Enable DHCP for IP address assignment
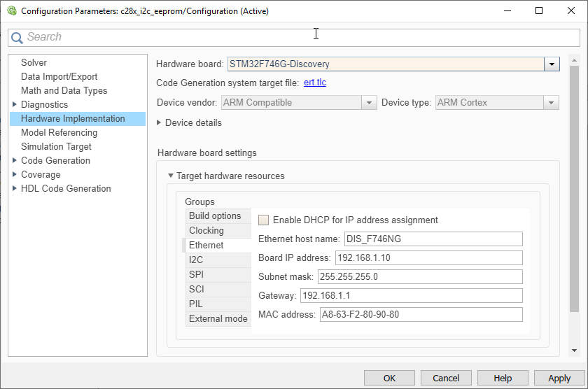 point(264,220)
